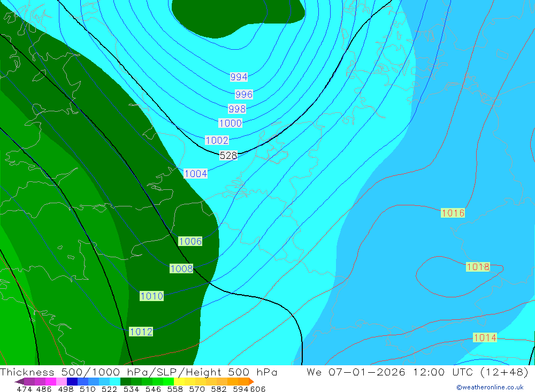Click the 1008 isobar label
This screenshot has width=535, height=392.
(x=181, y=269)
